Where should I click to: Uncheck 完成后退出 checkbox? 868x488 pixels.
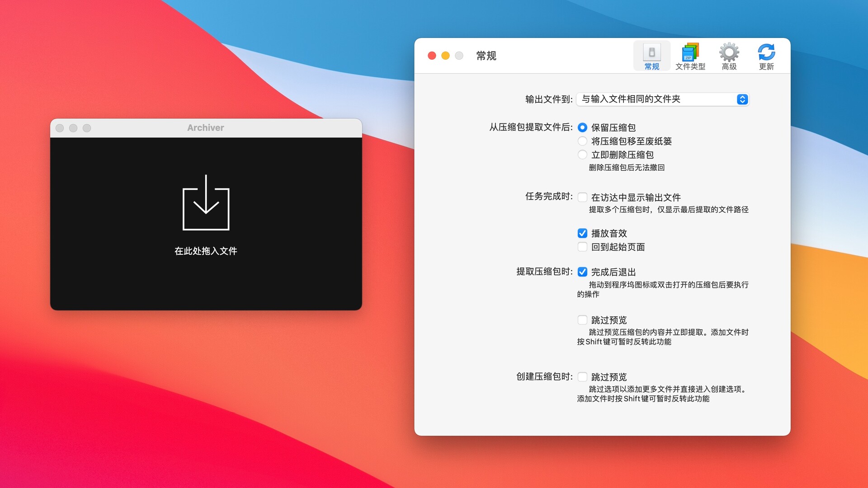582,272
